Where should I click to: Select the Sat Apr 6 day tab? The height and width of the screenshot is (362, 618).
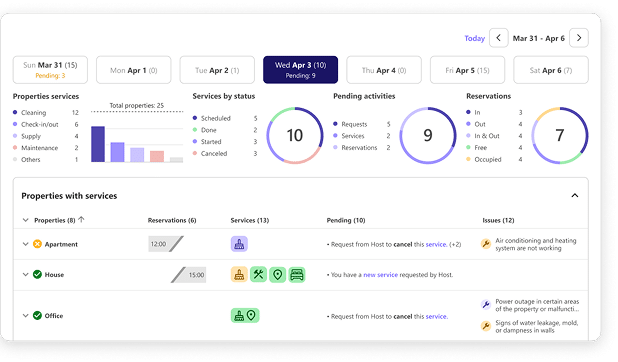551,70
